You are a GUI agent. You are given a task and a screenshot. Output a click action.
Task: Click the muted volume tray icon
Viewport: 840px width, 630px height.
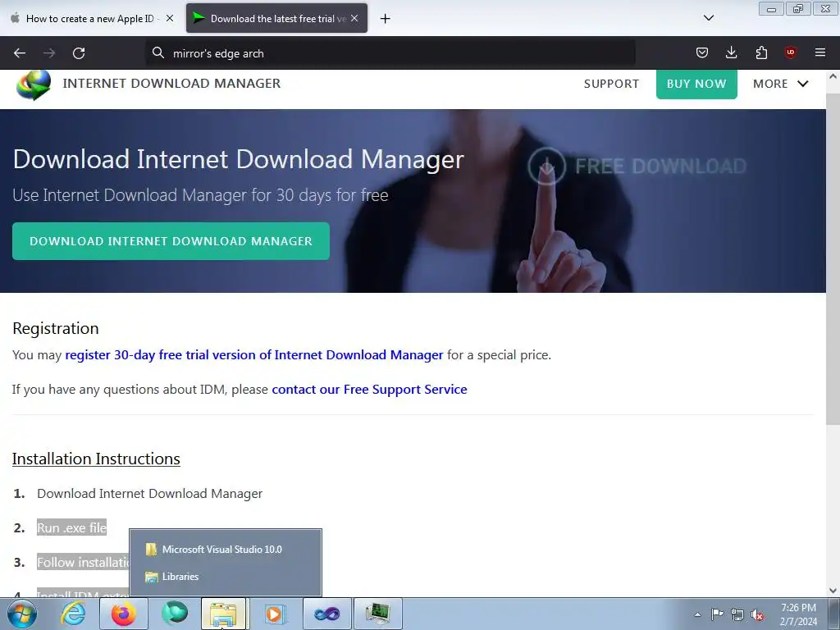[757, 614]
